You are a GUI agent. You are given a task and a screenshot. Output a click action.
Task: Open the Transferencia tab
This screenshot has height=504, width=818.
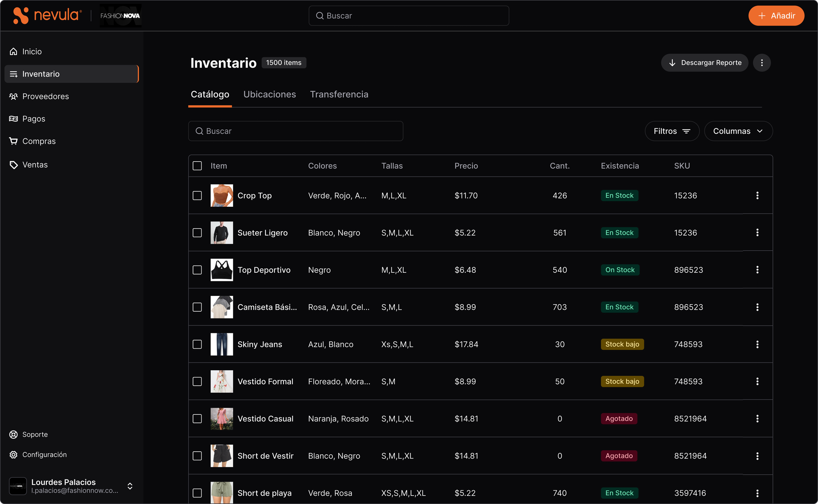pos(339,94)
